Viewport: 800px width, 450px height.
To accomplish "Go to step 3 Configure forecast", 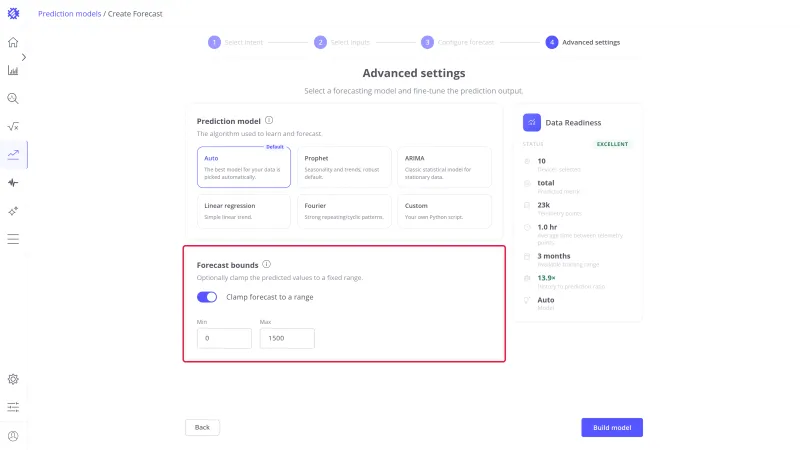I will 457,42.
